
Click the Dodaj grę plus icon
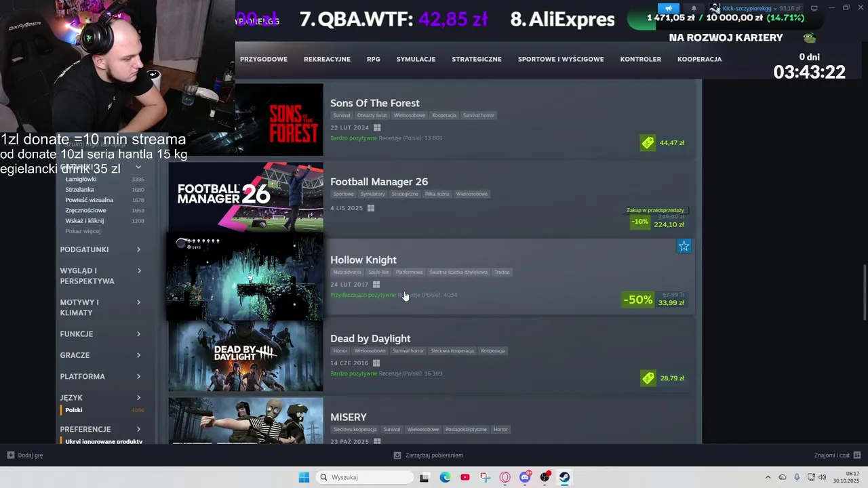(x=10, y=455)
